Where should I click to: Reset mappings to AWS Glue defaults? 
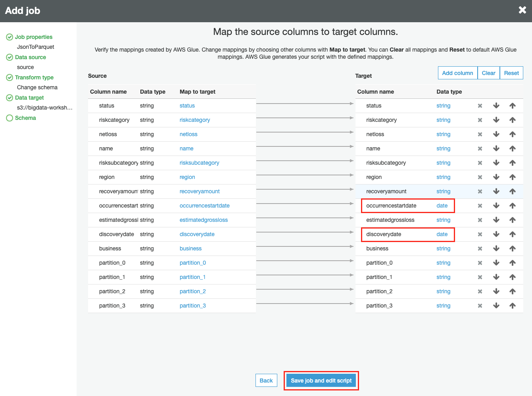click(x=511, y=73)
